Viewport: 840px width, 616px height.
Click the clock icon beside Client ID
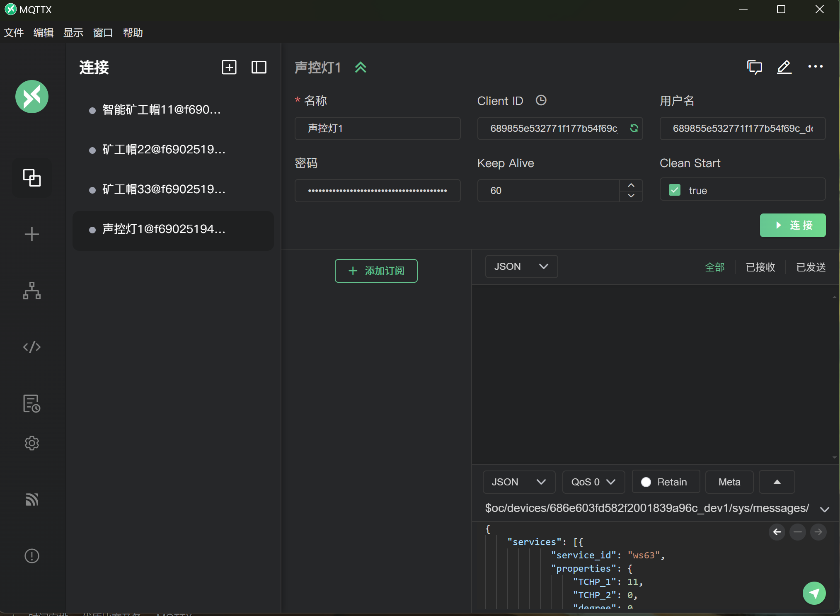(x=541, y=100)
